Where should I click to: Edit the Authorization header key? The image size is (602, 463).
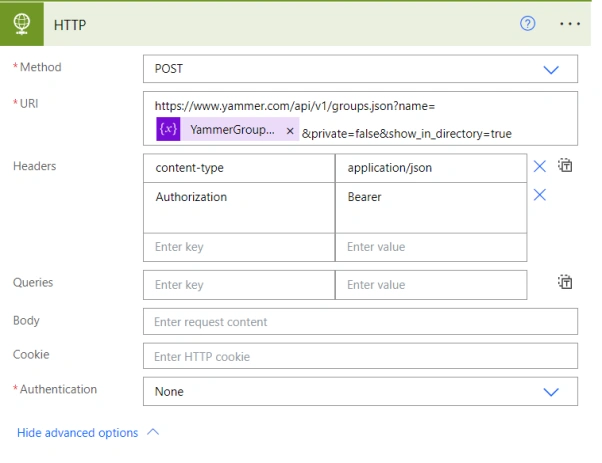click(239, 208)
